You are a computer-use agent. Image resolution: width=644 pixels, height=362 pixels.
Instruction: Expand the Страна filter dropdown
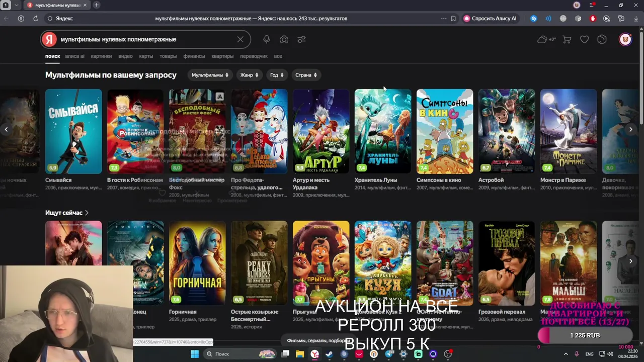pos(306,75)
